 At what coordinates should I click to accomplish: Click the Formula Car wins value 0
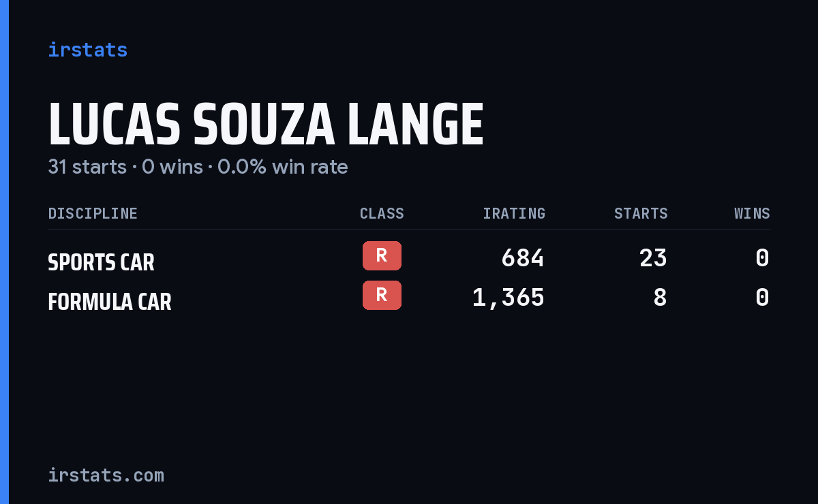(x=763, y=298)
